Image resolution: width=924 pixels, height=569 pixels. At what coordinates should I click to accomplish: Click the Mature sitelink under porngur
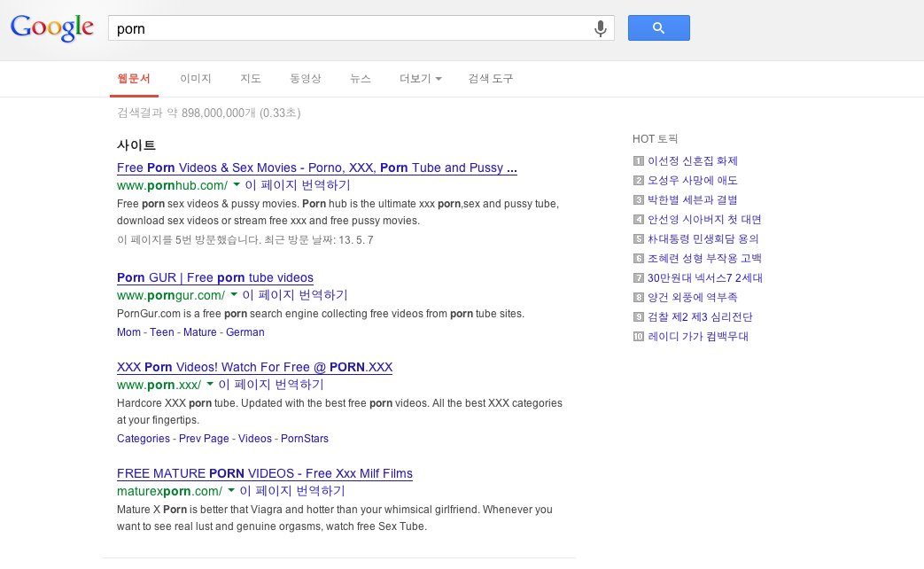tap(199, 332)
